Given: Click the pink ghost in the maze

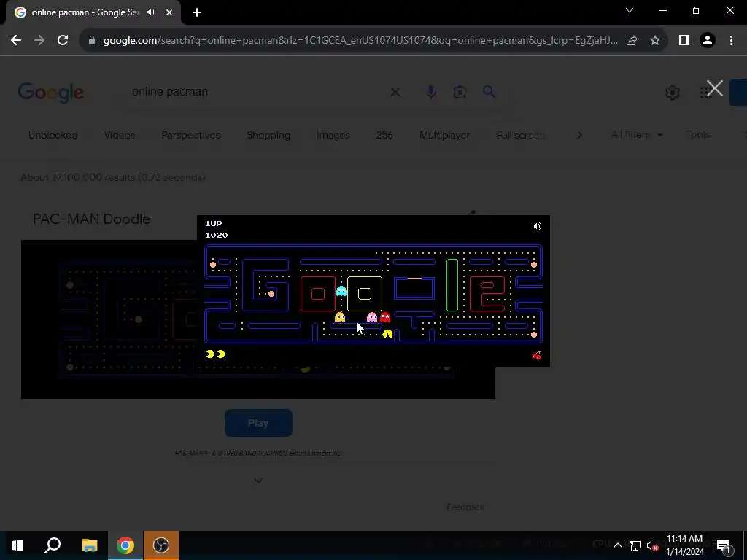Looking at the screenshot, I should click(x=372, y=317).
